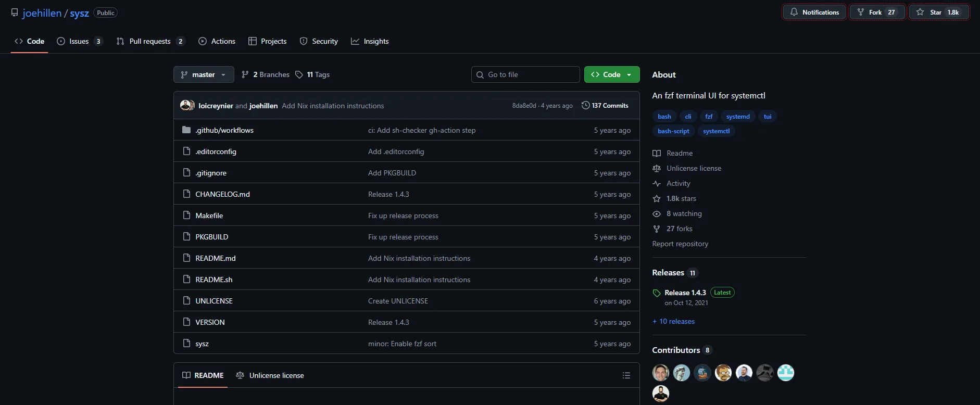Open the first contributor avatar
The height and width of the screenshot is (405, 980).
pos(660,373)
